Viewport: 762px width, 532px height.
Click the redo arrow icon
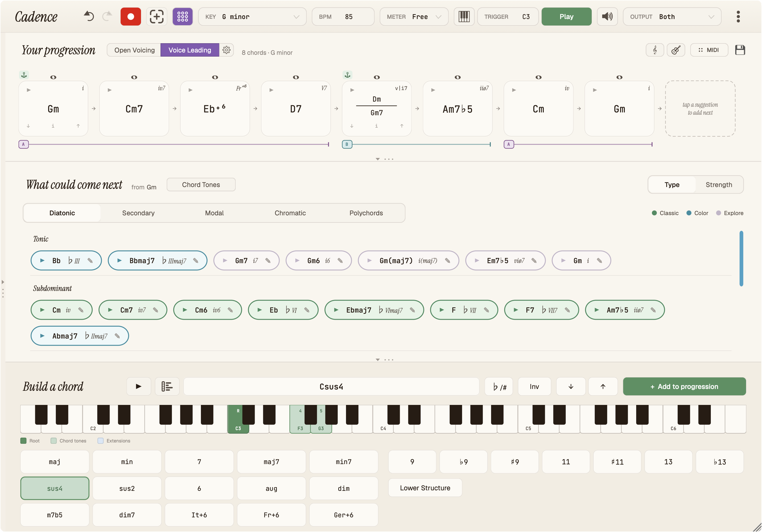pyautogui.click(x=107, y=16)
